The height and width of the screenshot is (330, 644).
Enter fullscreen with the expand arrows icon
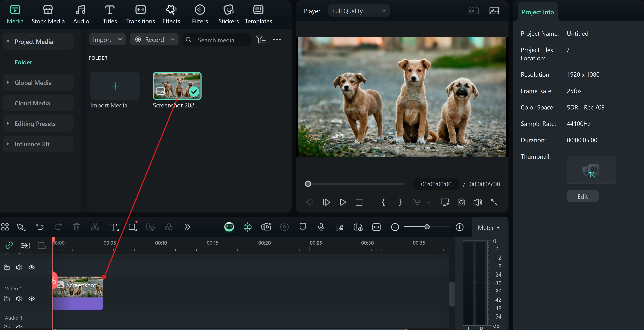click(494, 202)
